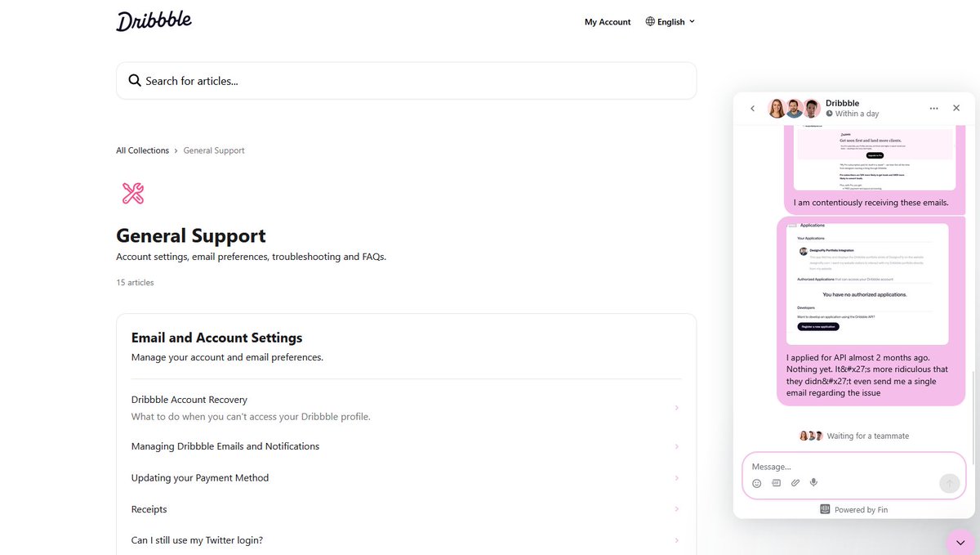This screenshot has height=555, width=980.
Task: Go back in chat widget
Action: pos(752,108)
